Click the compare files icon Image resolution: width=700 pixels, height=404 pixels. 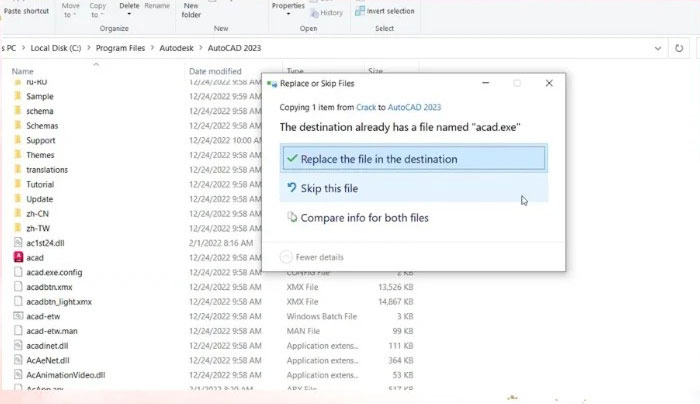coord(292,217)
